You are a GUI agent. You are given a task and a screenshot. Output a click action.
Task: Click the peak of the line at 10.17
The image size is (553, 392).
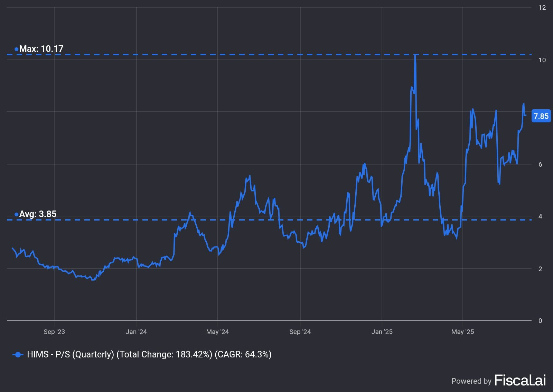click(x=415, y=55)
